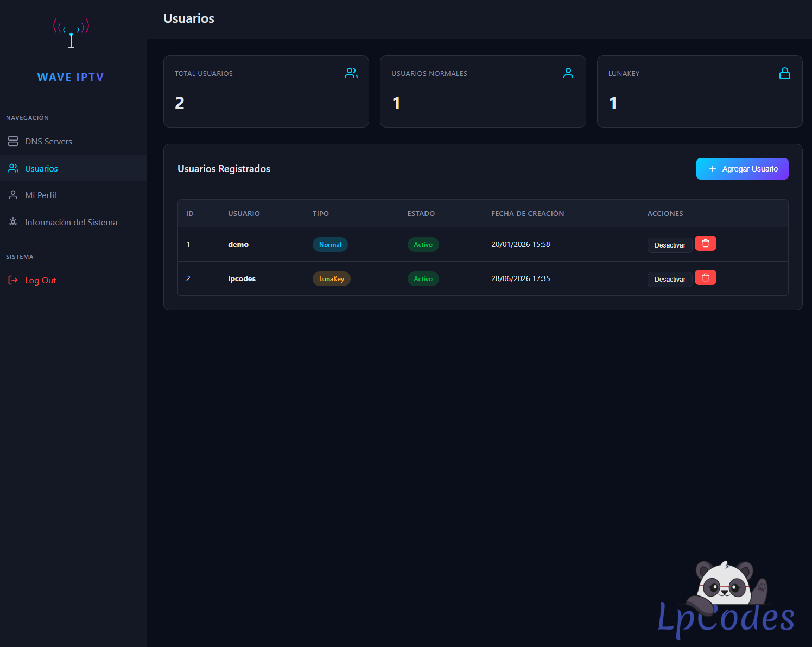Click the Log Out arrow icon

pos(13,280)
